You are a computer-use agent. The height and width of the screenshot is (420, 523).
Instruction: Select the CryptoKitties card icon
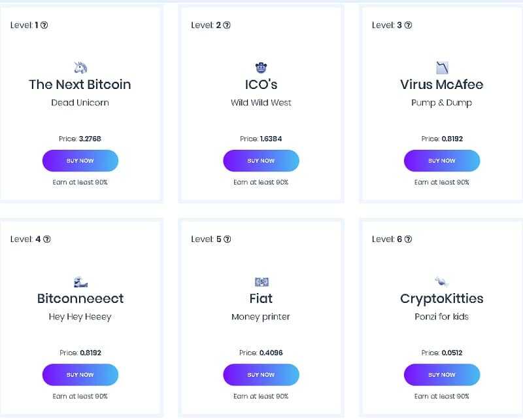(442, 279)
